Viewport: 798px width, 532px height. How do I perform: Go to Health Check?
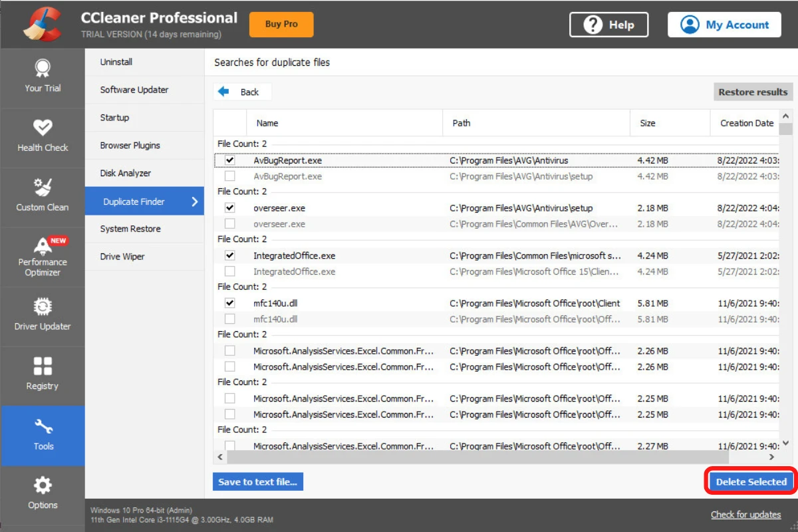[x=43, y=138]
